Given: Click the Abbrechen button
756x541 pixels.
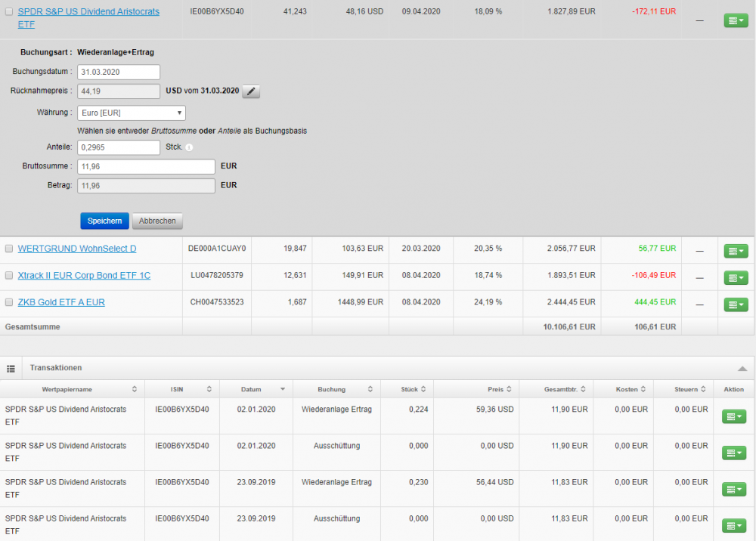Looking at the screenshot, I should [157, 221].
